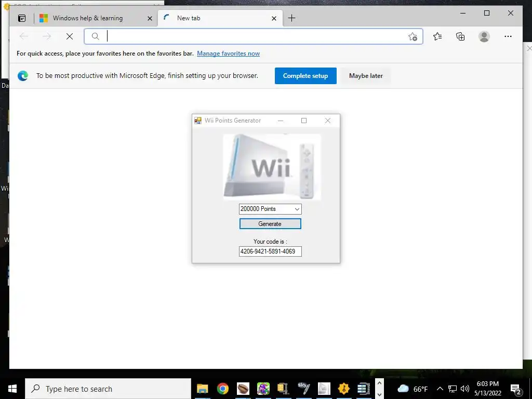This screenshot has width=532, height=399.
Task: Open the Edge tab actions menu icon
Action: pyautogui.click(x=22, y=18)
